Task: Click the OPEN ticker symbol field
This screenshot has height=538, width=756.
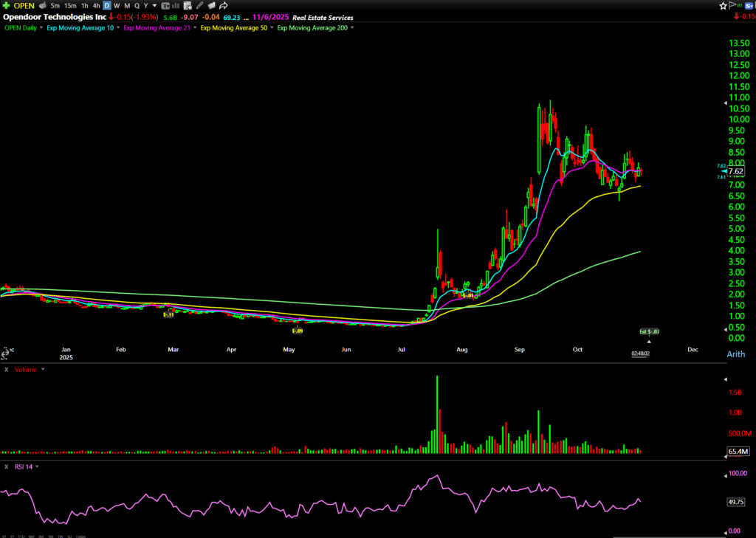Action: click(x=24, y=6)
